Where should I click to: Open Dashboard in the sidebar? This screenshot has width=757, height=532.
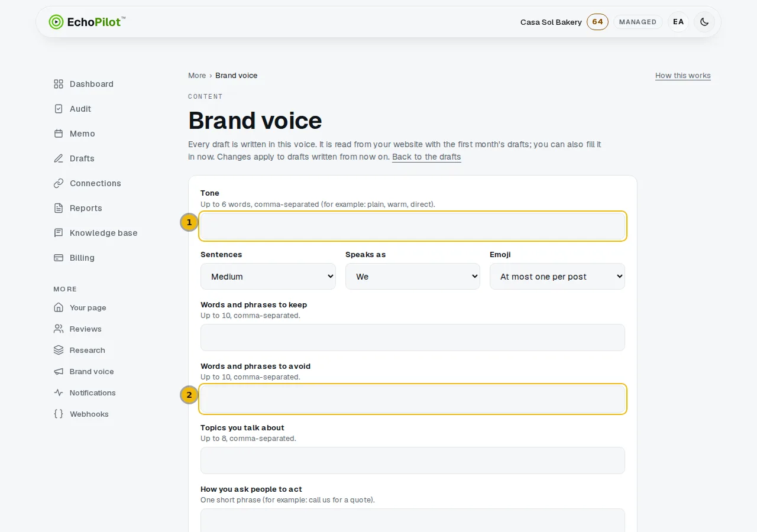(92, 84)
